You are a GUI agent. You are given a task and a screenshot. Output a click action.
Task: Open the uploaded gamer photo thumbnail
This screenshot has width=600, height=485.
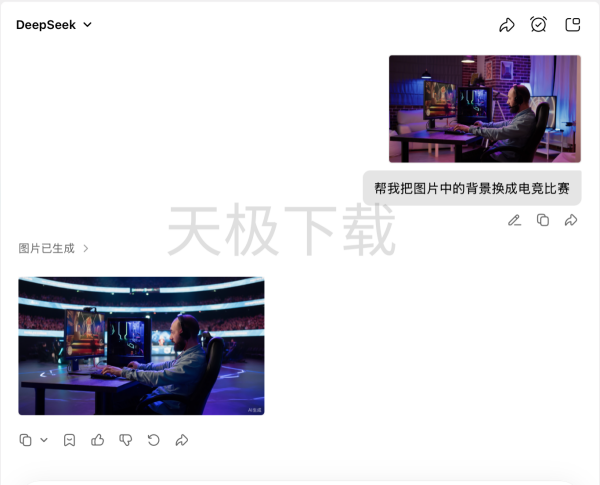tap(484, 109)
